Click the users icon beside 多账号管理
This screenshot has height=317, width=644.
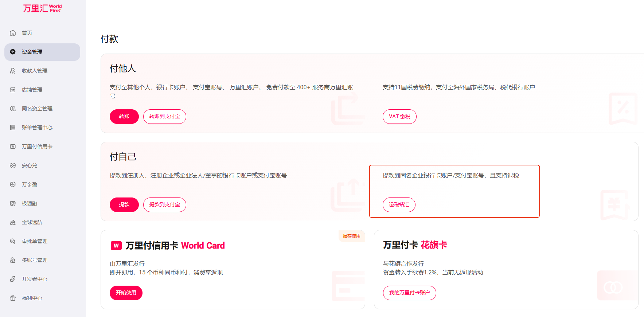(13, 260)
